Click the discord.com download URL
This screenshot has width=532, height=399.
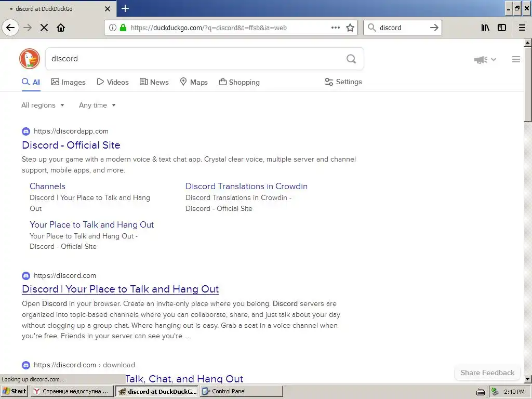pyautogui.click(x=84, y=365)
